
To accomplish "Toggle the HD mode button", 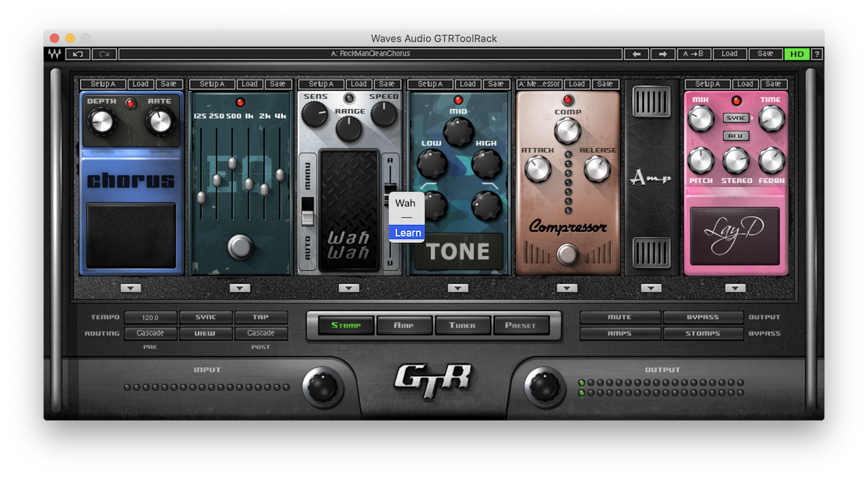I will pyautogui.click(x=796, y=54).
